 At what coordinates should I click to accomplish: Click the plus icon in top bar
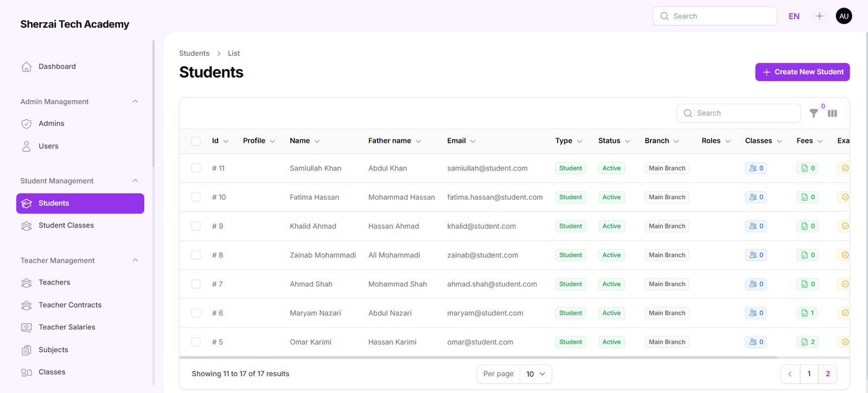click(x=819, y=16)
